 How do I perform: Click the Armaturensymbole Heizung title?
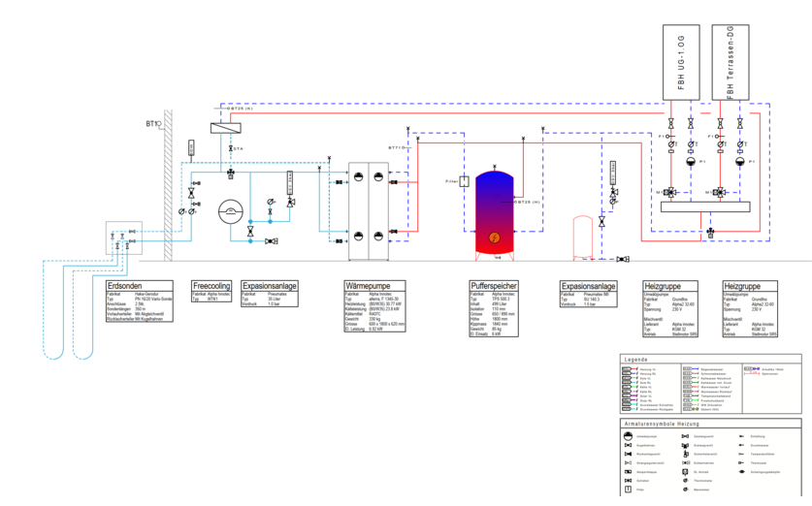662,424
